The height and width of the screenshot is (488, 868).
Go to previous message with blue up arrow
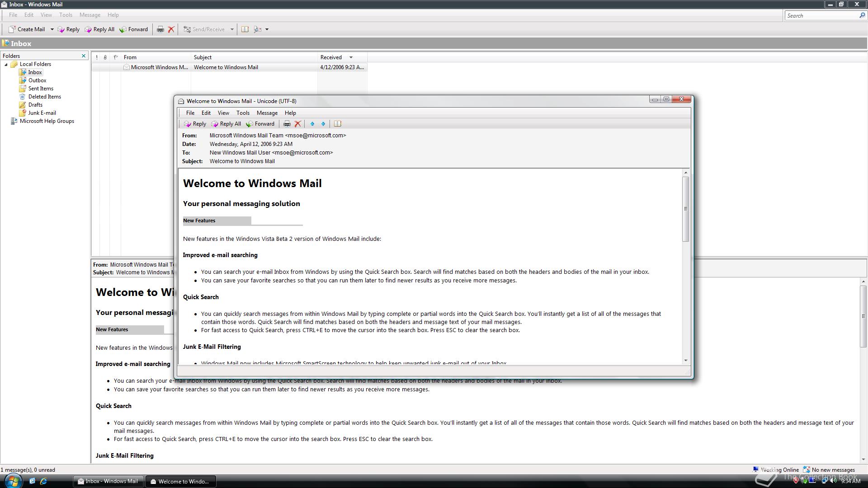click(312, 124)
